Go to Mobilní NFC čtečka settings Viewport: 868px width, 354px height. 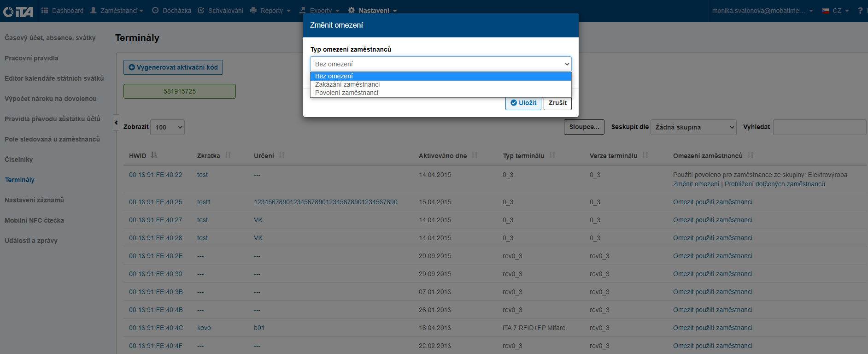click(x=34, y=220)
